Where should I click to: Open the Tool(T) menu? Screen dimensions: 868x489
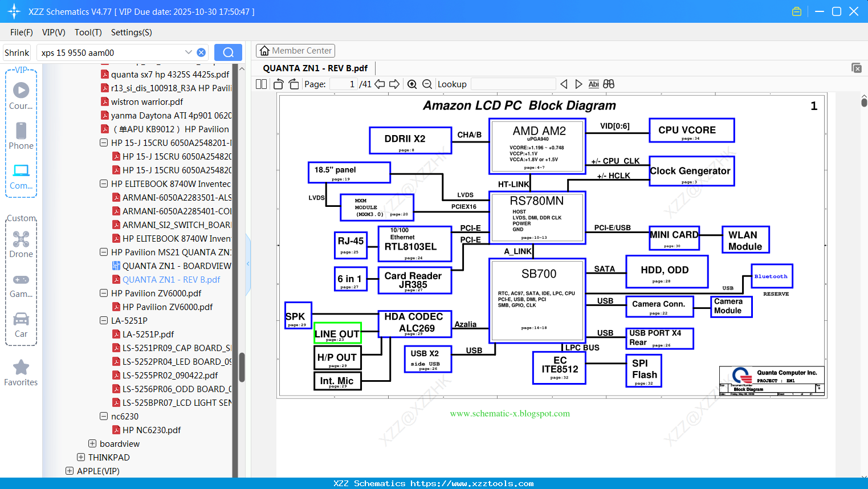[x=88, y=32]
